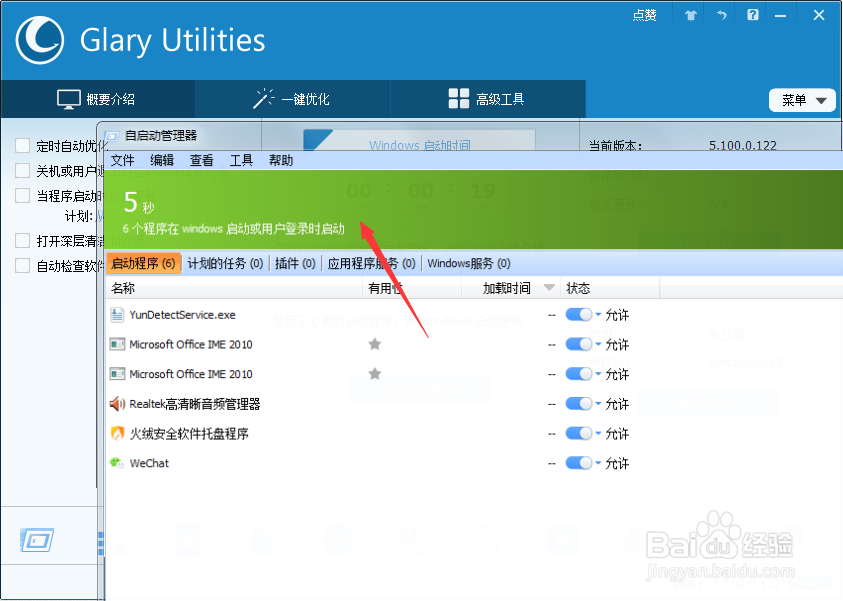Click second Microsoft Office IME 2010 icon
843x601 pixels.
pyautogui.click(x=117, y=374)
